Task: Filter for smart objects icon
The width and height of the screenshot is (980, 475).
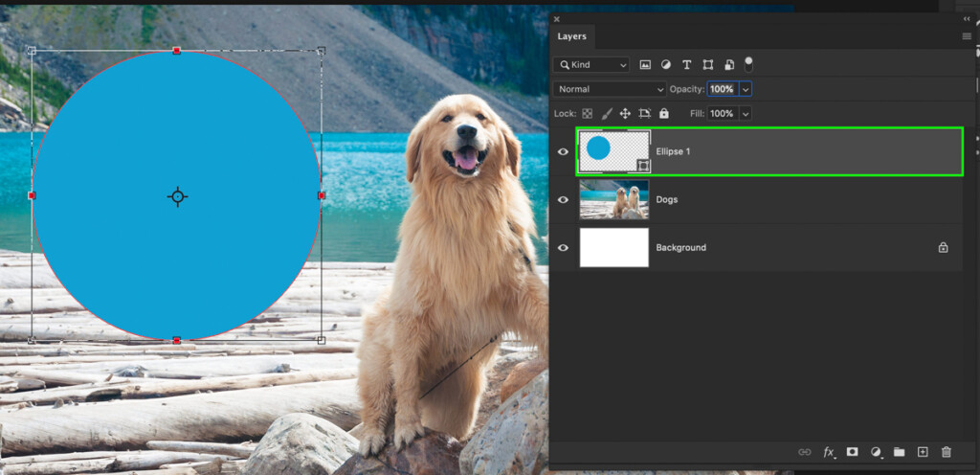Action: point(728,64)
